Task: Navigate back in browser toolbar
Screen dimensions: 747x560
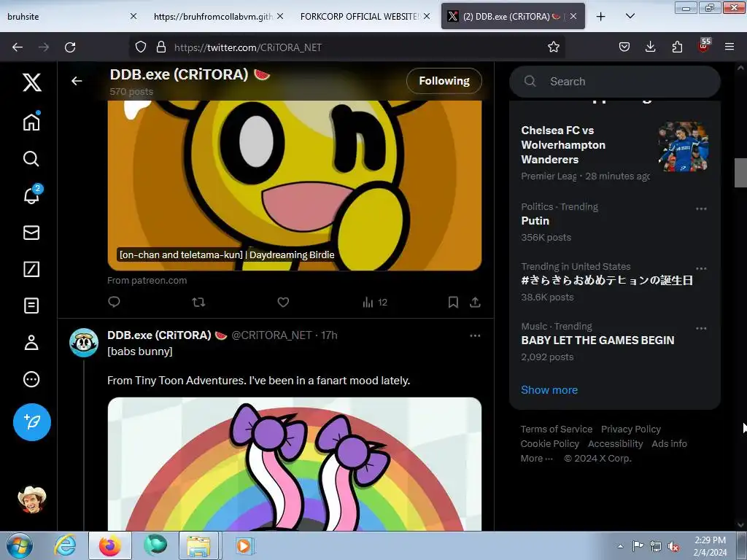Action: (x=18, y=47)
